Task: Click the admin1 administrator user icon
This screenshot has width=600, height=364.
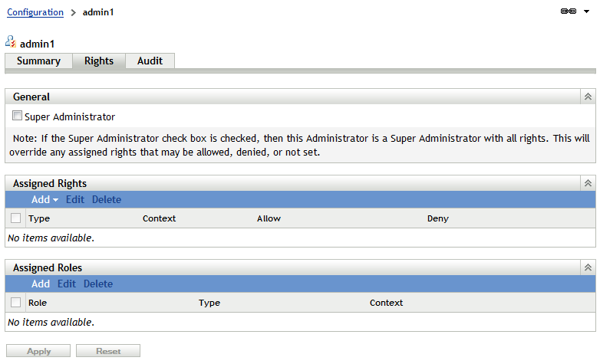Action: pyautogui.click(x=11, y=43)
